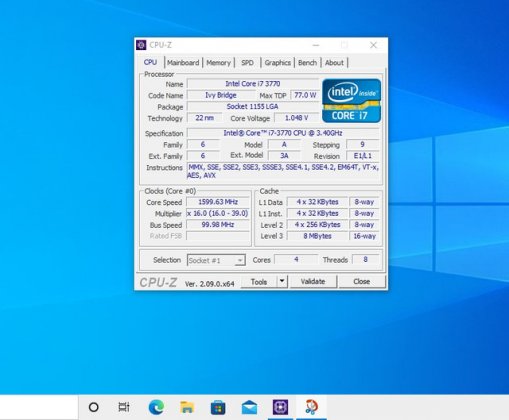Click the Revision value 'E1/L1'
509x420 pixels.
point(363,156)
